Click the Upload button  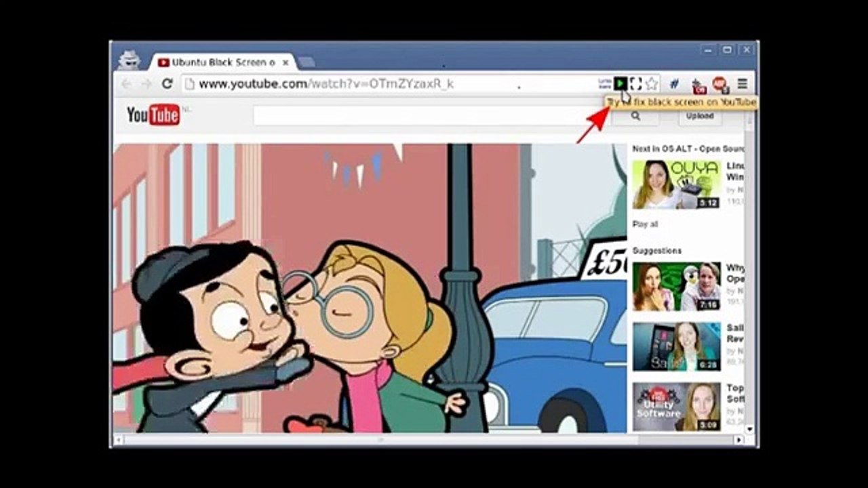pos(699,116)
